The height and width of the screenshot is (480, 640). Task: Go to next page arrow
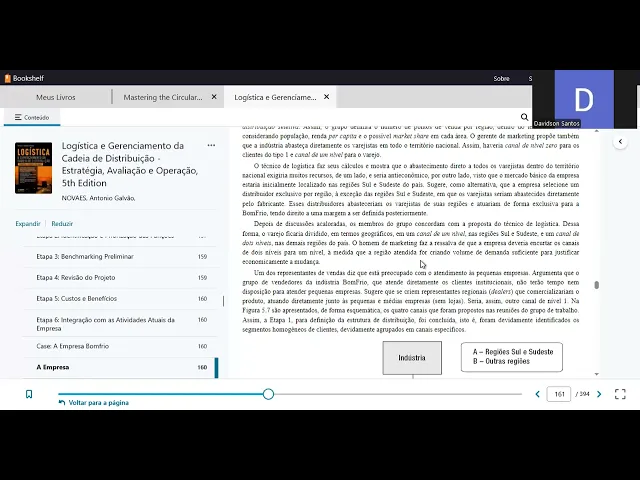[599, 394]
